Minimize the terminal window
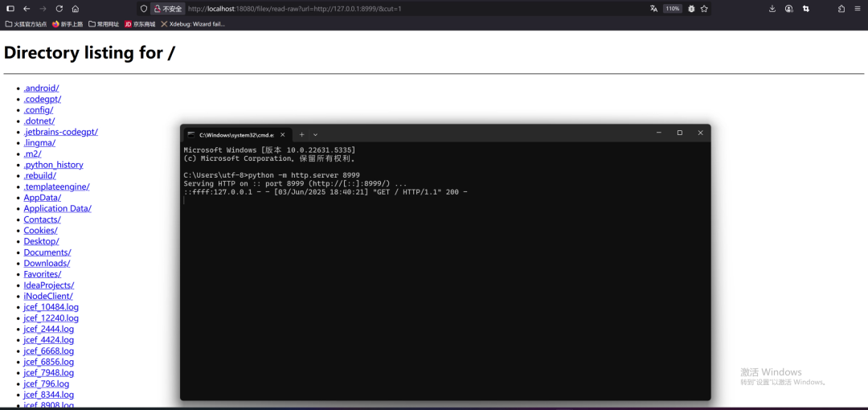 pyautogui.click(x=659, y=133)
